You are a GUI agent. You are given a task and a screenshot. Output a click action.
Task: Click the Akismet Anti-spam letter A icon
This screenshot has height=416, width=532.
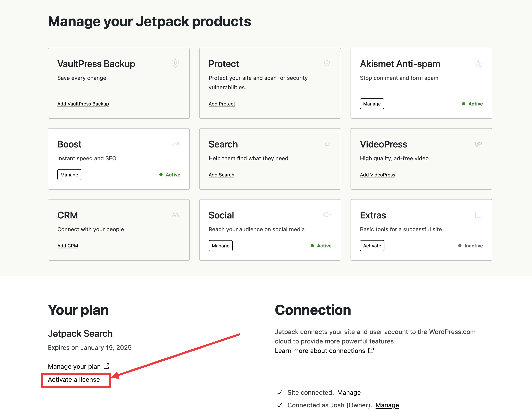(x=478, y=64)
